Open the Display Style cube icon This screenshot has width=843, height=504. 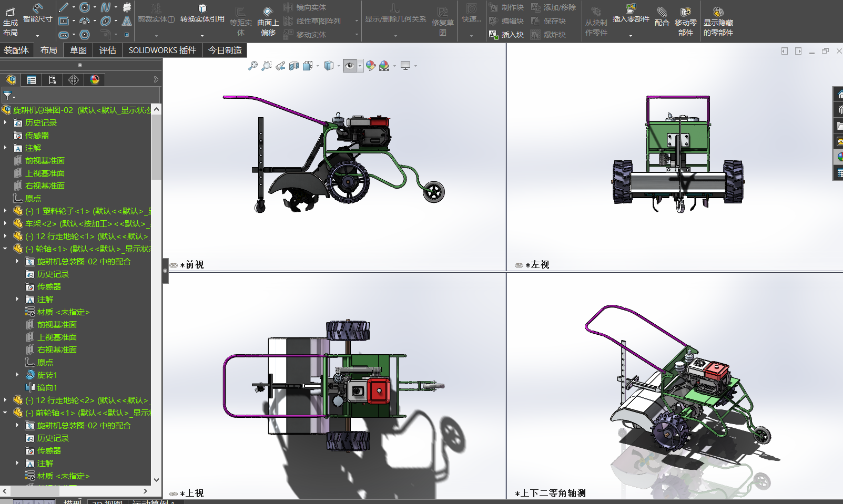(x=329, y=66)
